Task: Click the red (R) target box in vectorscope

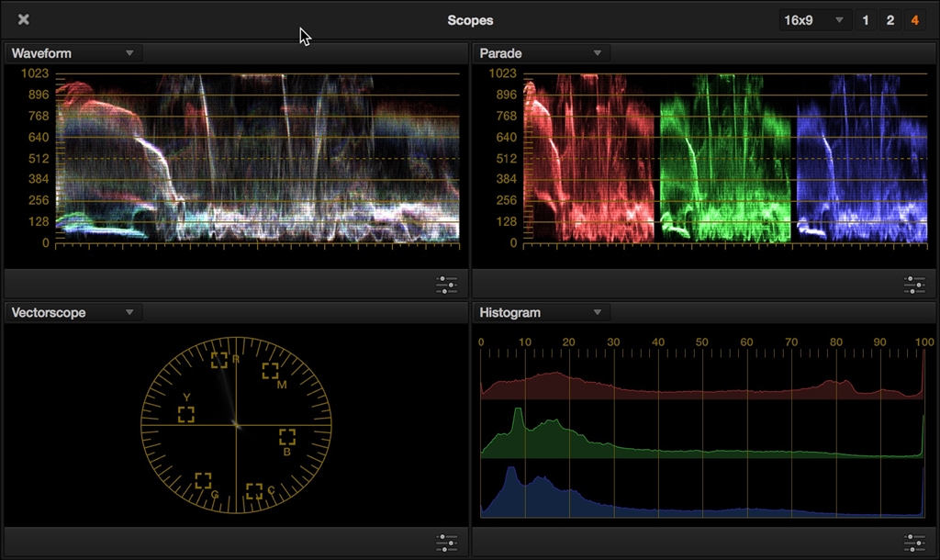Action: pyautogui.click(x=219, y=360)
